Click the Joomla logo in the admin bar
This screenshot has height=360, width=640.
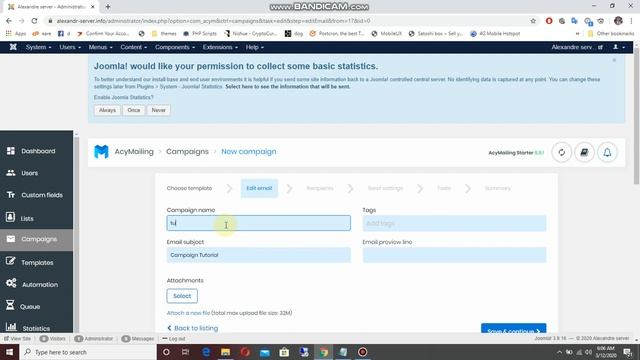[13, 47]
